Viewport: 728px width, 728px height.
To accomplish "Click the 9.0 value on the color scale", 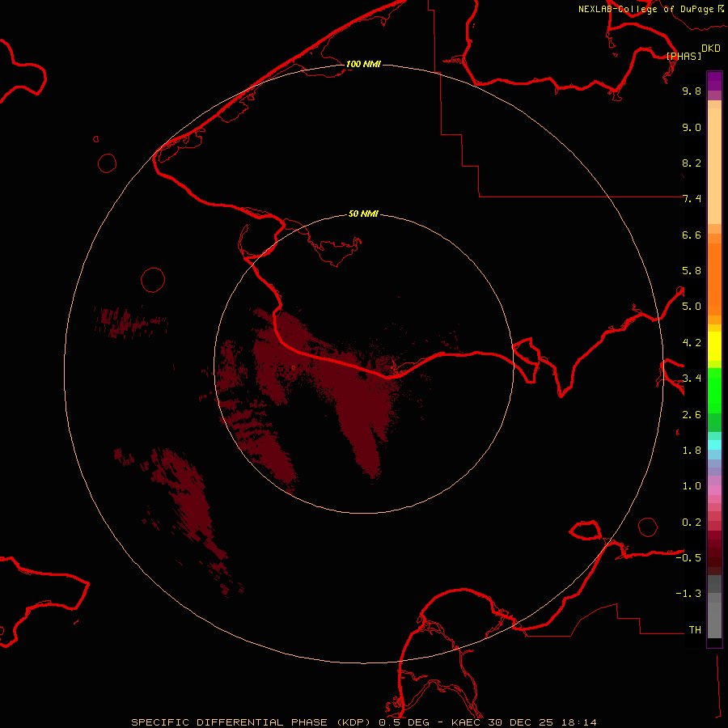I will point(692,127).
